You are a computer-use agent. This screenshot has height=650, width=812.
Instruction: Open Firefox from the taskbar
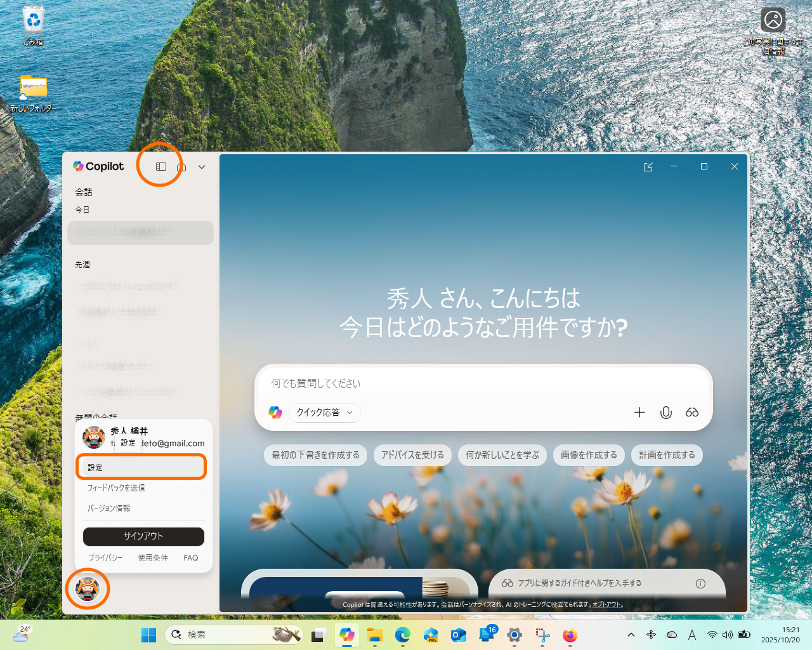click(x=569, y=635)
